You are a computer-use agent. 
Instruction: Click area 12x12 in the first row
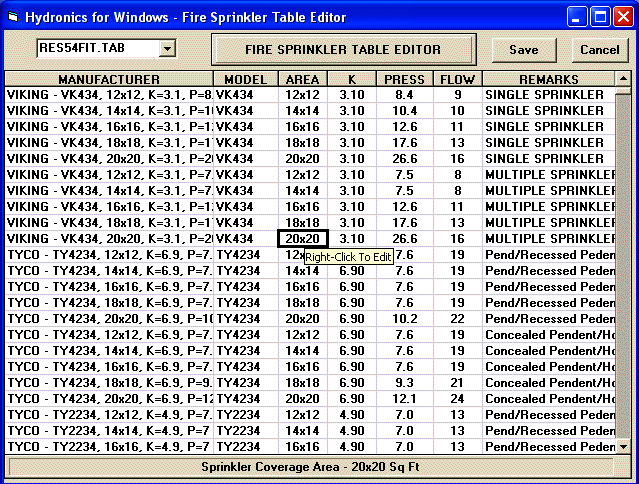(302, 95)
